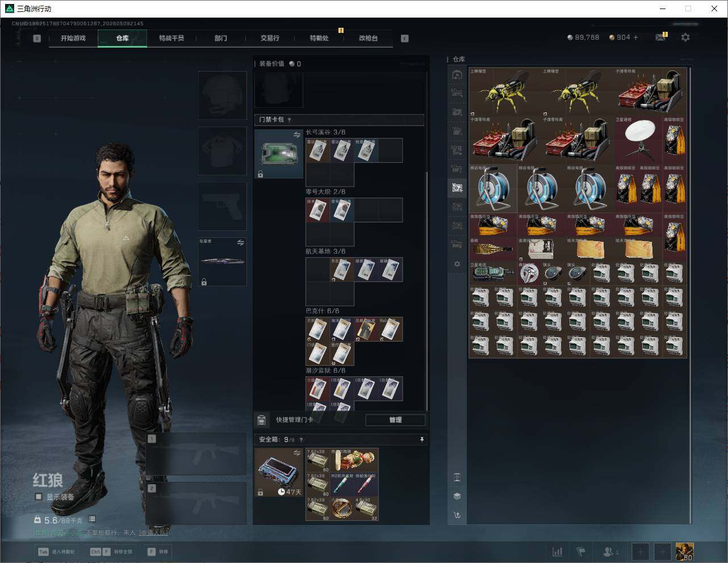Viewport: 728px width, 563px height.
Task: Switch to the 特勤处 tab
Action: (x=319, y=38)
